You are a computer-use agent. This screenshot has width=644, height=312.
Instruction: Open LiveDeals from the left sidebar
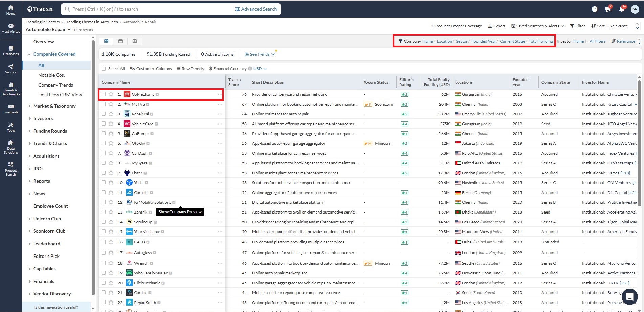tap(11, 109)
